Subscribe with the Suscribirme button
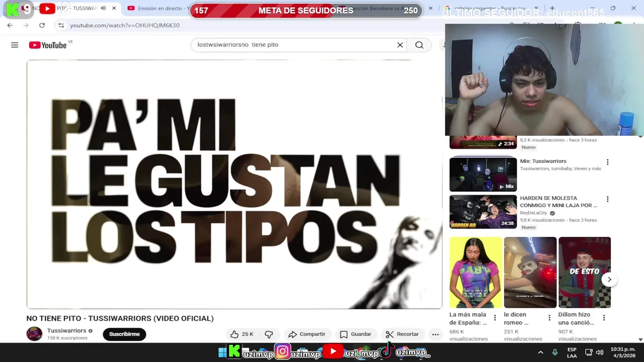644x362 pixels. point(124,334)
